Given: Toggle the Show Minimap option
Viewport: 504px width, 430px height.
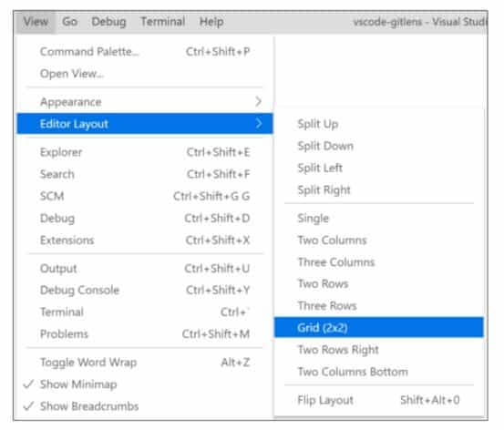Looking at the screenshot, I should point(145,384).
